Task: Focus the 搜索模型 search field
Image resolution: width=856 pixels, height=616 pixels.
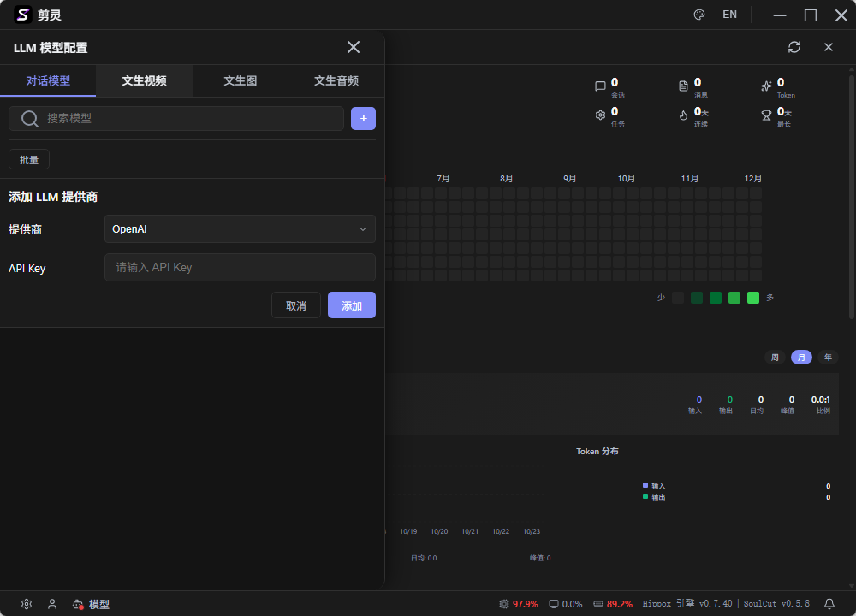Action: coord(175,118)
